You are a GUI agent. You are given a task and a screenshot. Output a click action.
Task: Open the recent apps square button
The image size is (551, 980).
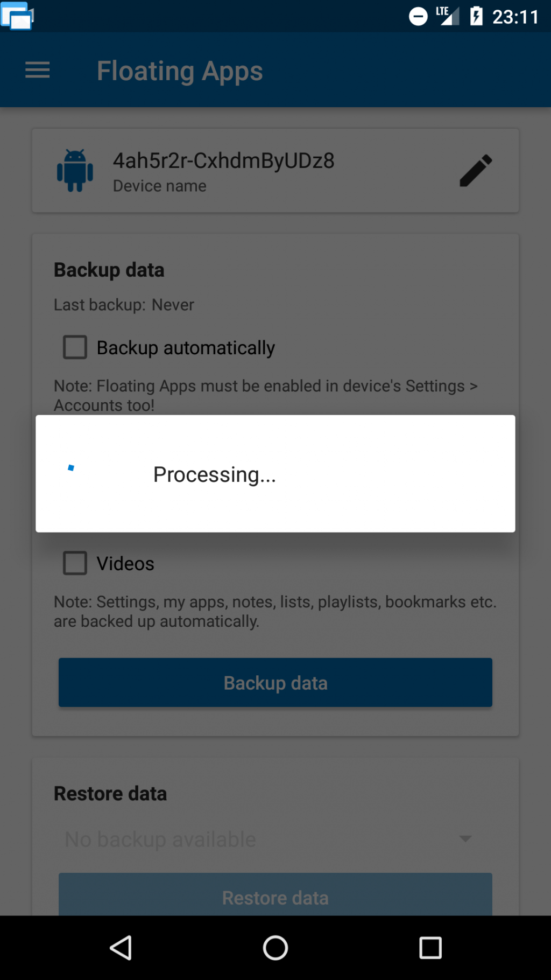428,948
